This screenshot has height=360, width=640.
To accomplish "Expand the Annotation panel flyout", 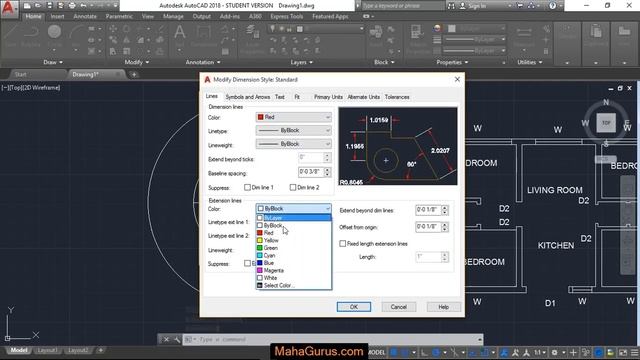I will click(203, 62).
